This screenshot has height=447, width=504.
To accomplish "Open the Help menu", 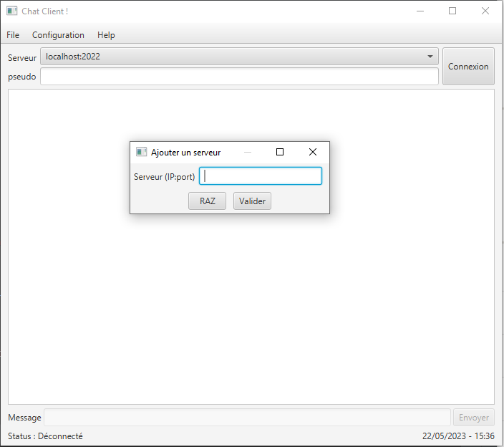I will pyautogui.click(x=106, y=34).
